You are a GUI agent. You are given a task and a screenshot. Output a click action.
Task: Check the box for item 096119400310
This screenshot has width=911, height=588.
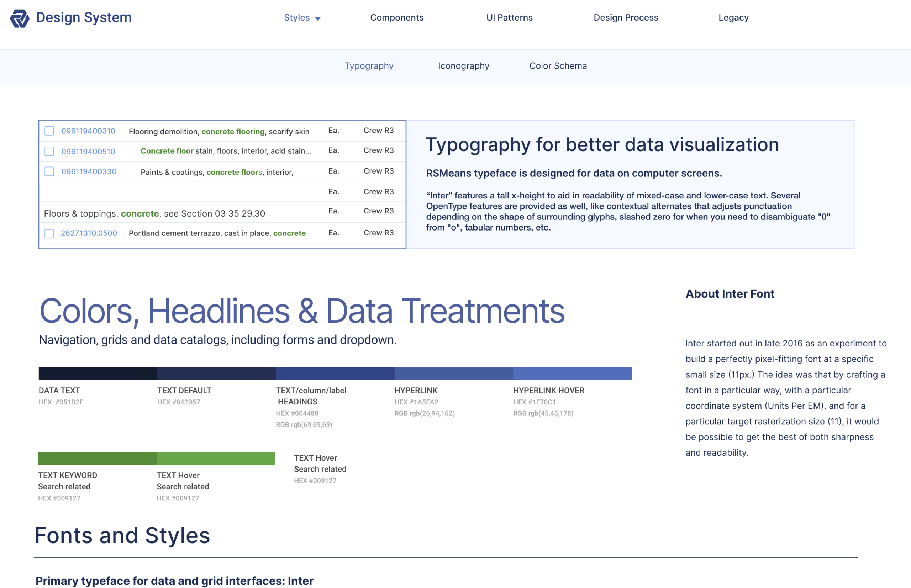pyautogui.click(x=49, y=131)
